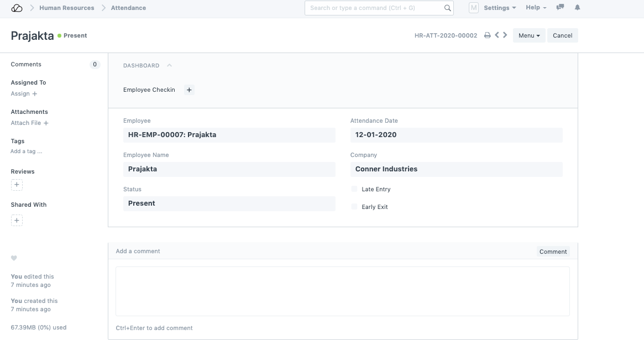Open the notifications bell

pyautogui.click(x=578, y=8)
